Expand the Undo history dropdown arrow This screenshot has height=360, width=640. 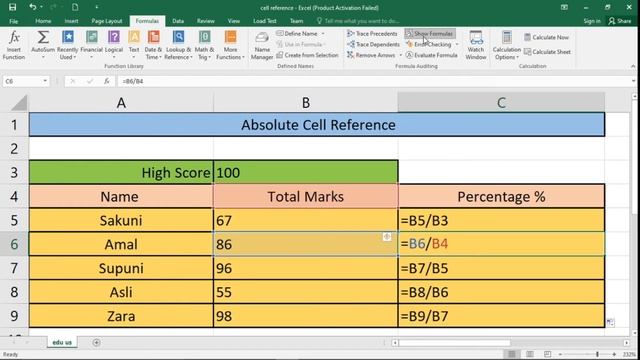click(x=41, y=7)
